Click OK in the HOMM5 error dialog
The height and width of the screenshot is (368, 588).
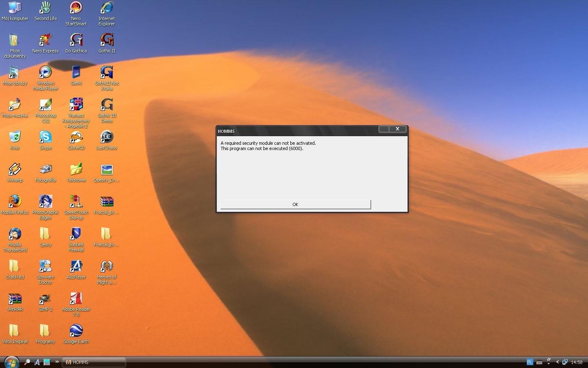pos(295,204)
